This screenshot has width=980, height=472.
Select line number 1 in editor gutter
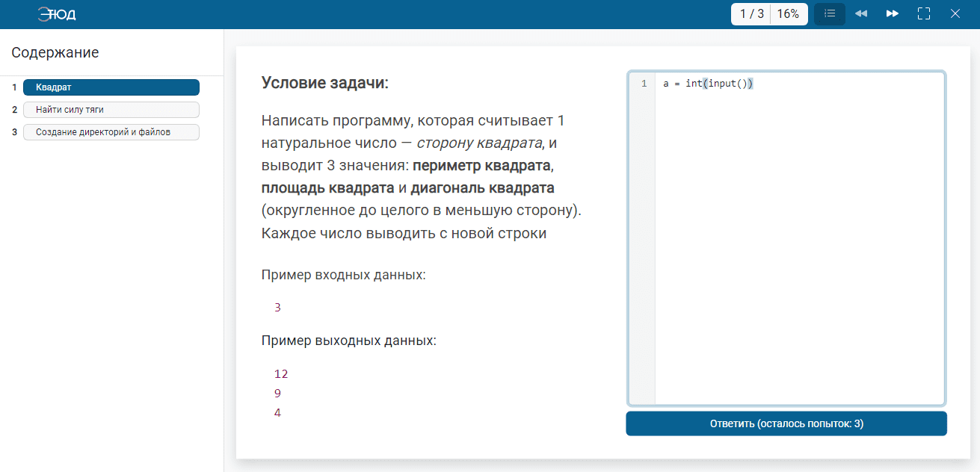[644, 84]
